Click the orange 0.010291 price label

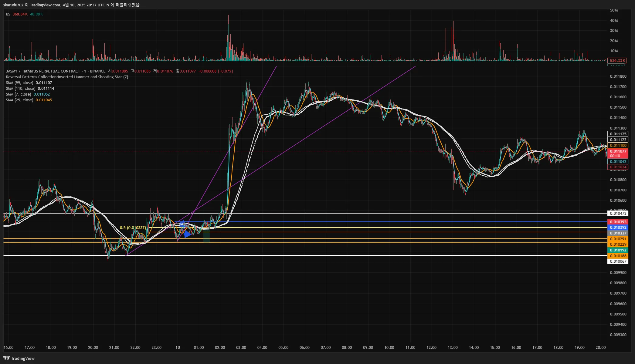click(618, 239)
